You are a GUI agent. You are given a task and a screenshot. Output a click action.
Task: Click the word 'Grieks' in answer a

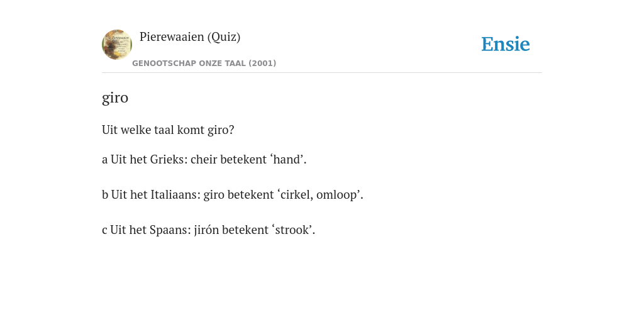(167, 159)
